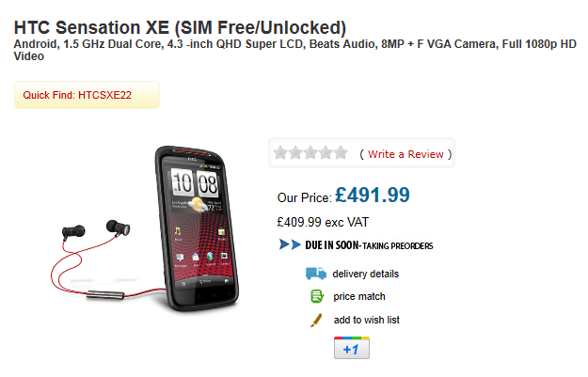Click Due In Soon preorder banner
The height and width of the screenshot is (377, 588).
pyautogui.click(x=356, y=245)
